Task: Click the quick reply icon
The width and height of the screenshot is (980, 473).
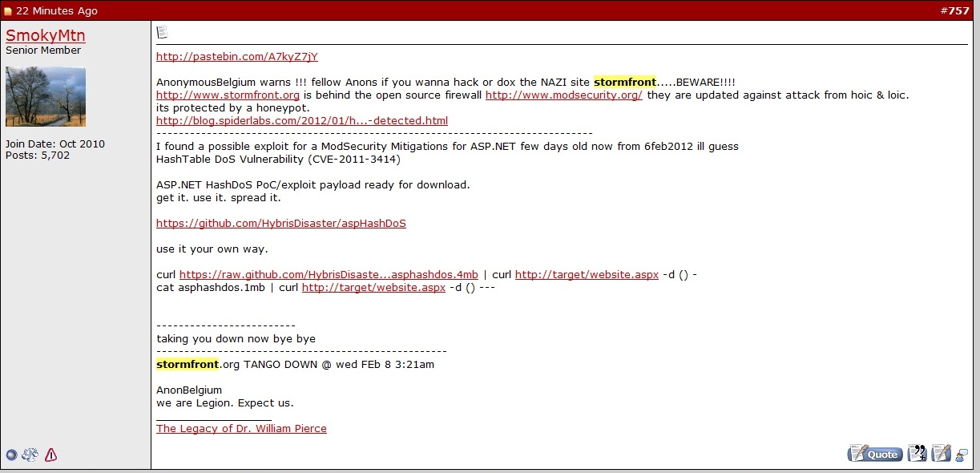Action: pos(942,454)
